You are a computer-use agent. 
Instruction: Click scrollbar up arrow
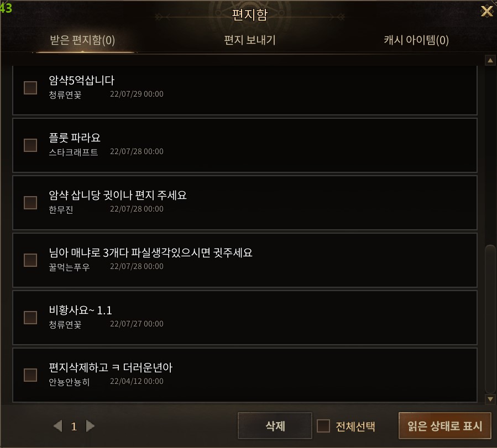[490, 60]
